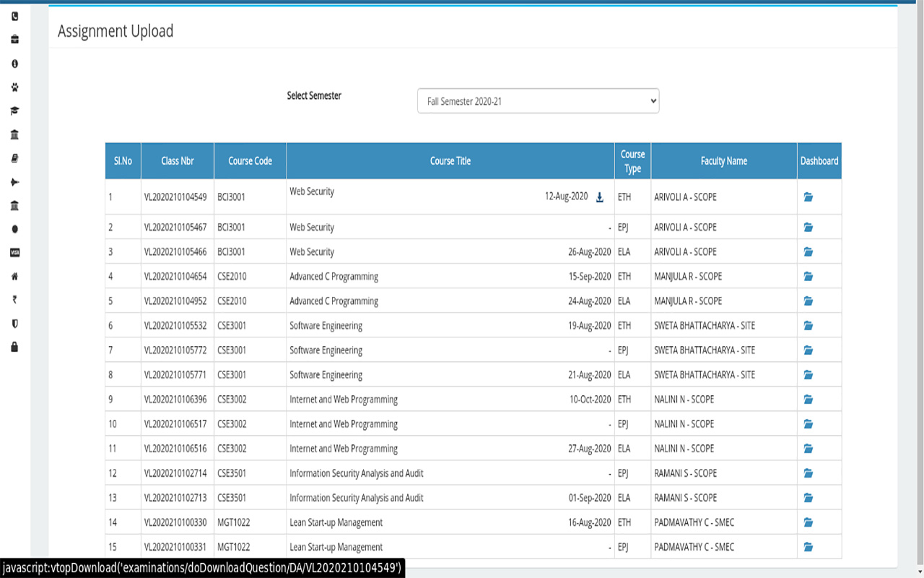Open the rupee symbol sidebar icon
The image size is (924, 578).
[14, 300]
